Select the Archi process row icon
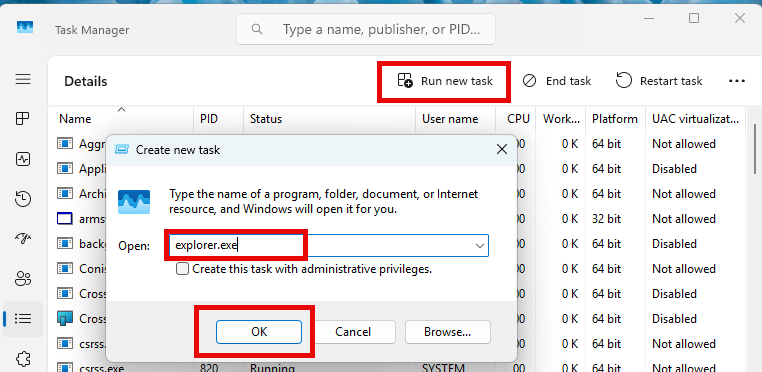Viewport: 762px width, 372px height. point(65,194)
